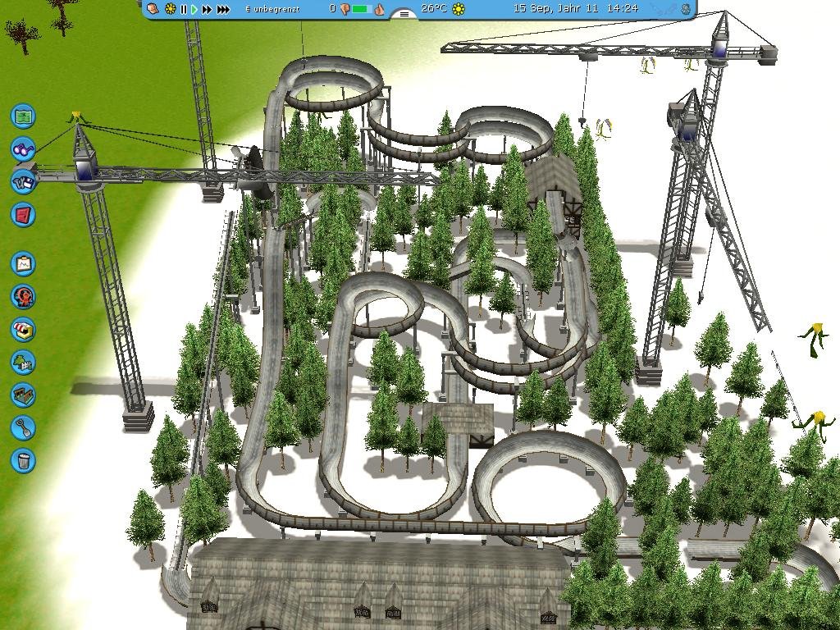Pause the game
Screen dimensions: 840x630
pyautogui.click(x=184, y=9)
